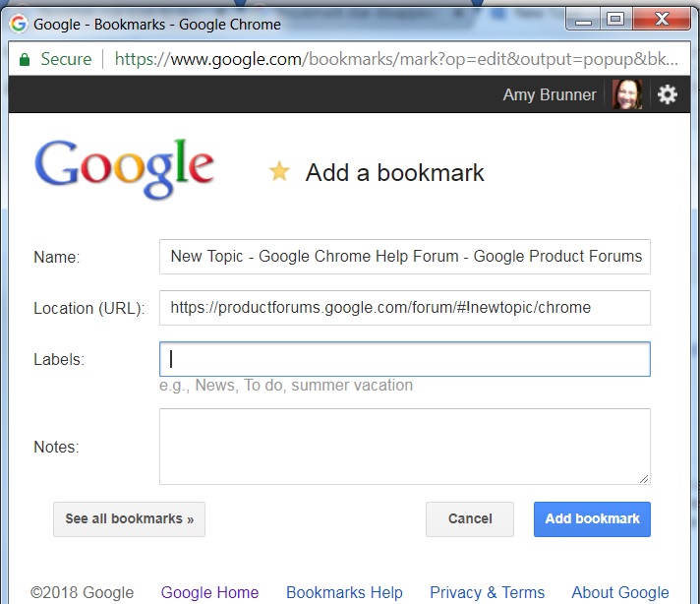Screen dimensions: 700x604
Task: Click the yellow bookmark star icon
Action: (x=279, y=172)
